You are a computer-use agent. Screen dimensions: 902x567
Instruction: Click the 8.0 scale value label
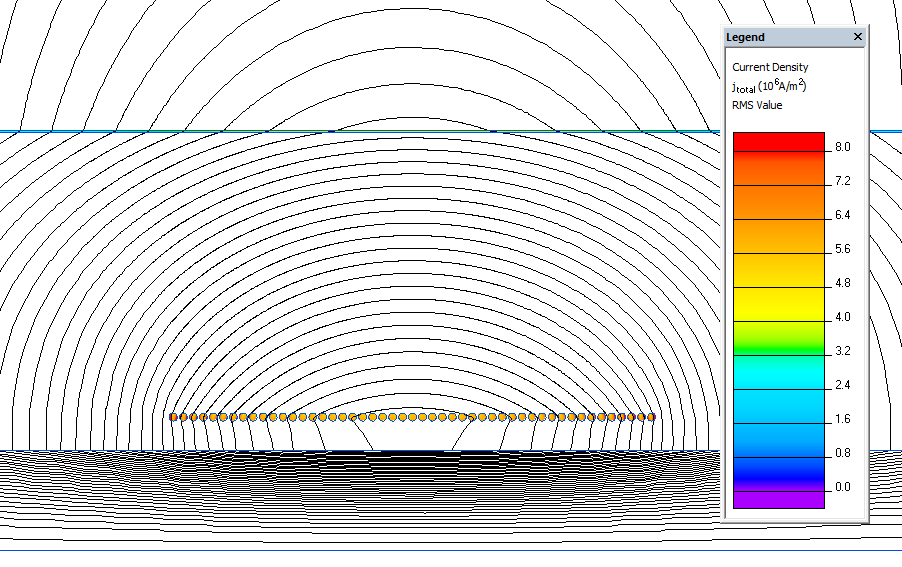842,147
